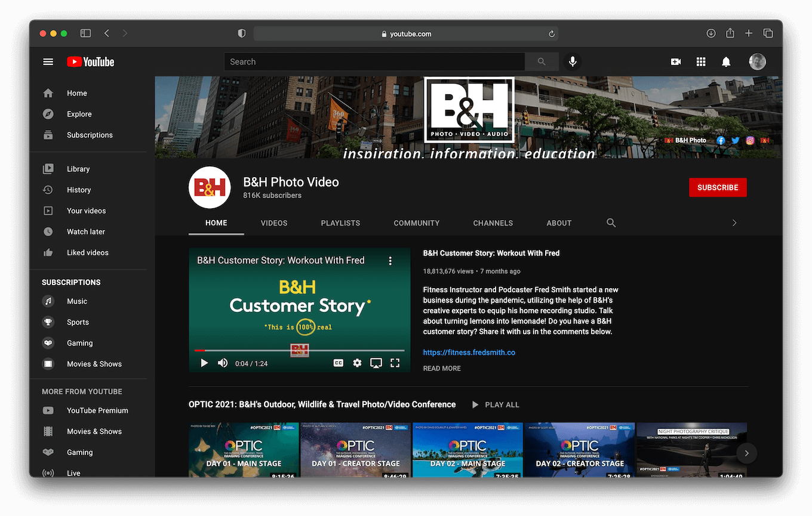Click PLAY ALL for OPTIC playlist
The width and height of the screenshot is (812, 516).
point(495,404)
